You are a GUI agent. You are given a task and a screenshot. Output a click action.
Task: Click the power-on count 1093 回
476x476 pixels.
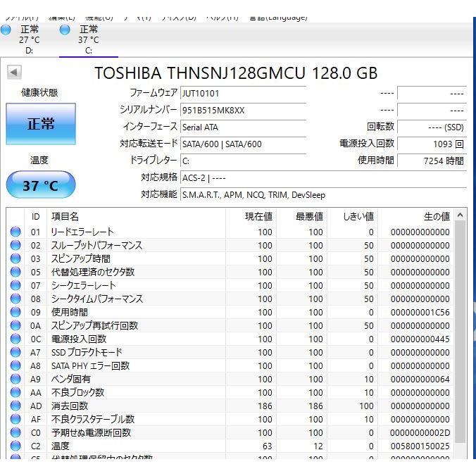coord(432,144)
